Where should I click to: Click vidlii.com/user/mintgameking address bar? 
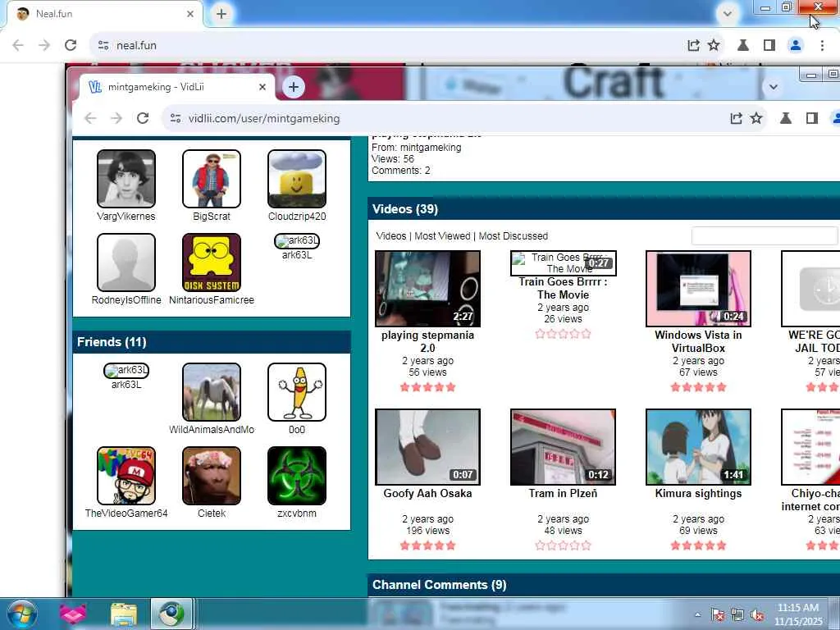pyautogui.click(x=264, y=118)
